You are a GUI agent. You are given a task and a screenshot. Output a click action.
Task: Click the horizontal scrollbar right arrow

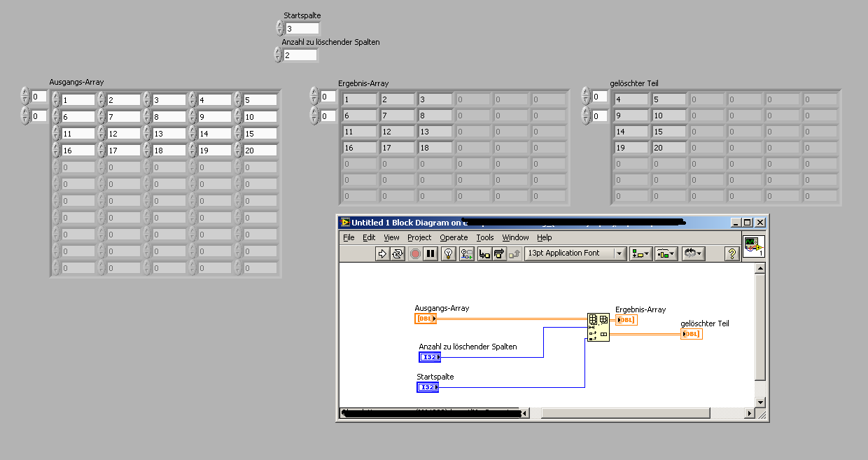750,413
